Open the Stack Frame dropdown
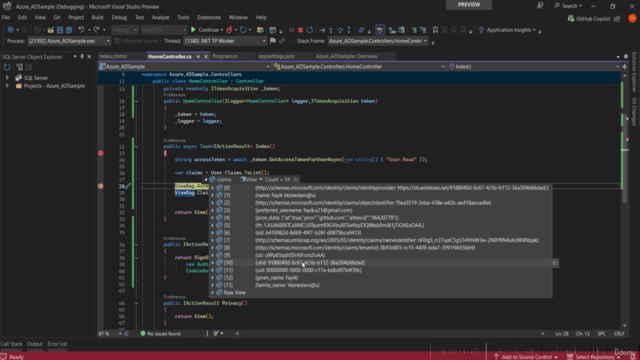This screenshot has width=640, height=360. coord(425,41)
